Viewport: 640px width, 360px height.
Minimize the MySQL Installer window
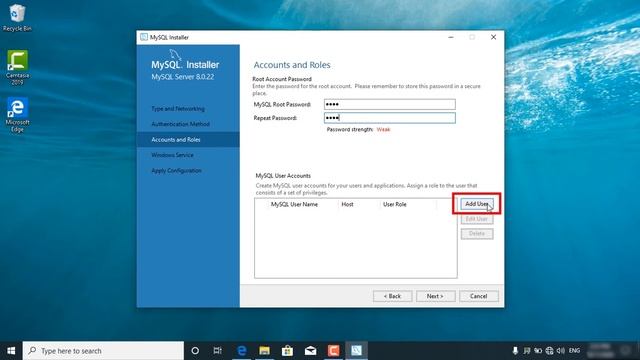[451, 37]
